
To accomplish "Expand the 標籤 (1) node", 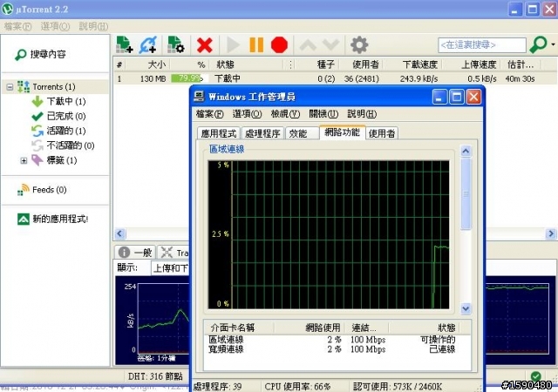I will click(x=24, y=161).
